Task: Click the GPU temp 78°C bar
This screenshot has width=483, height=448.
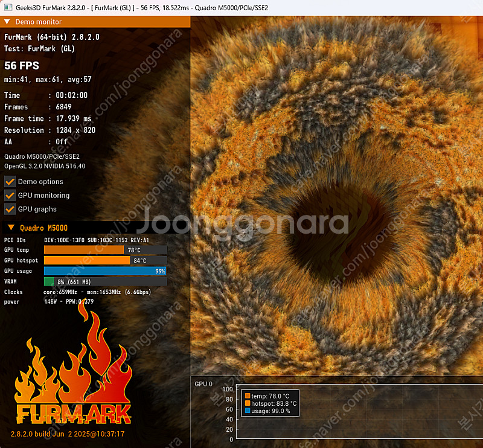Action: tap(105, 250)
